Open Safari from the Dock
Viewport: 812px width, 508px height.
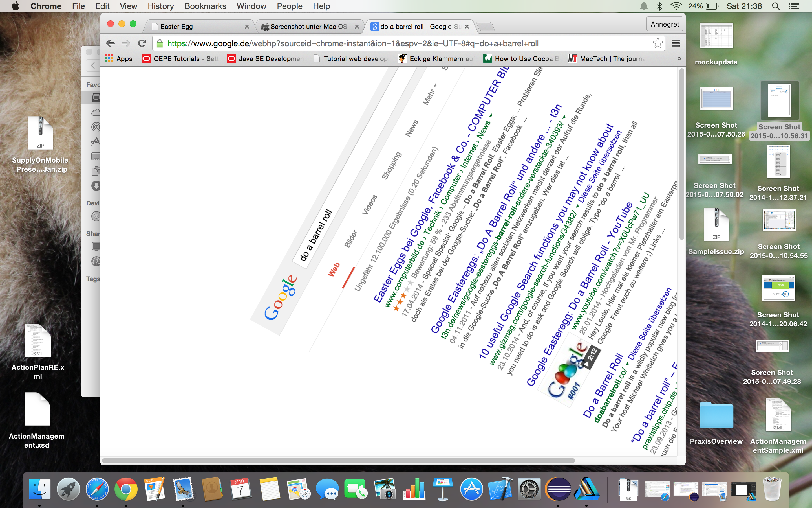point(97,489)
